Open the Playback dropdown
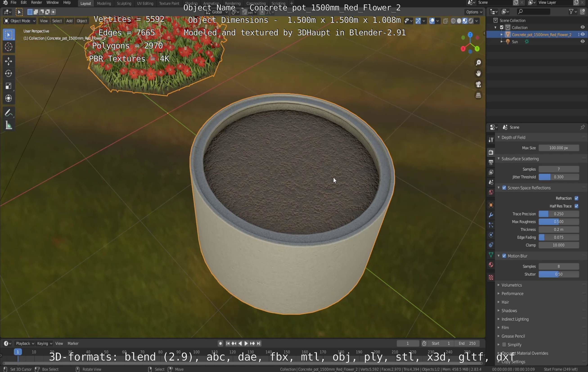 (25, 343)
